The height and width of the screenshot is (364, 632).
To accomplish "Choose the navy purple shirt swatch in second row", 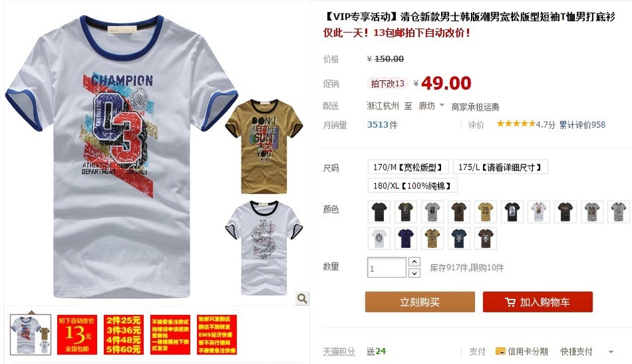I will click(x=406, y=238).
